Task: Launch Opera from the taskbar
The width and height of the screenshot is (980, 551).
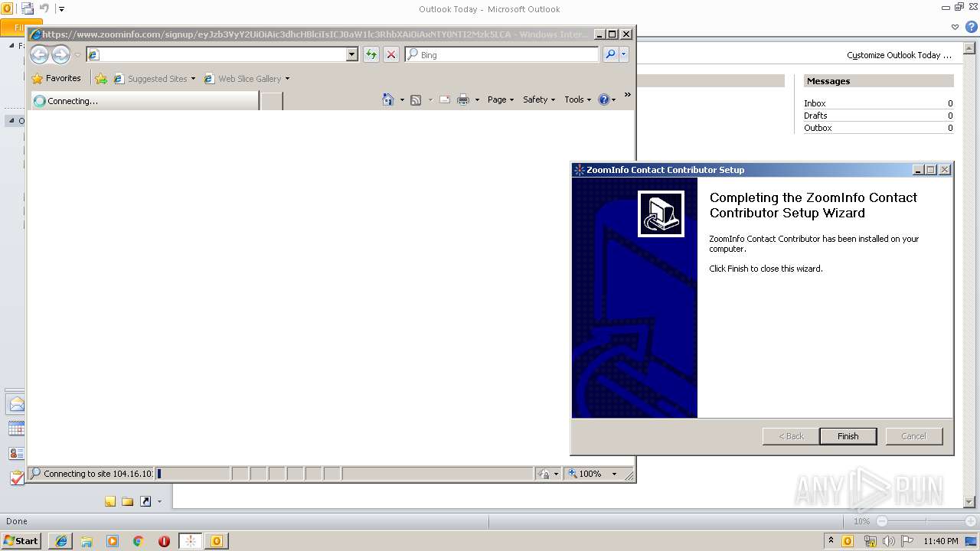Action: (x=164, y=541)
